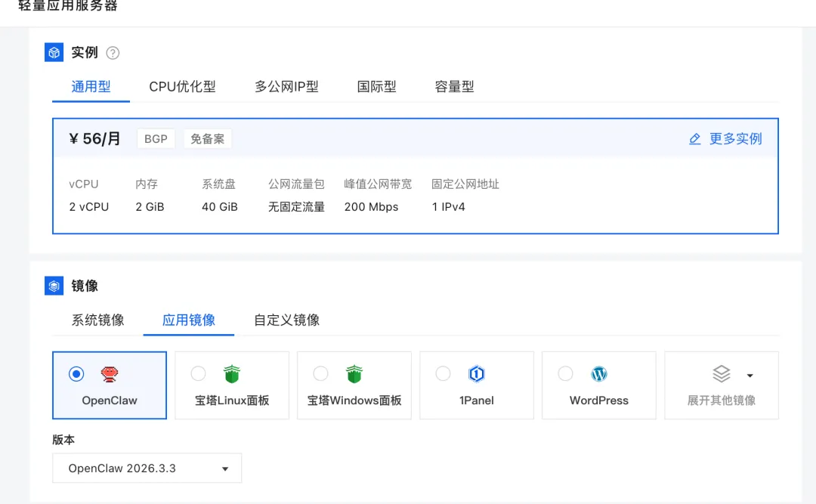This screenshot has width=816, height=504.
Task: Click the 2 GiB memory value
Action: click(150, 207)
